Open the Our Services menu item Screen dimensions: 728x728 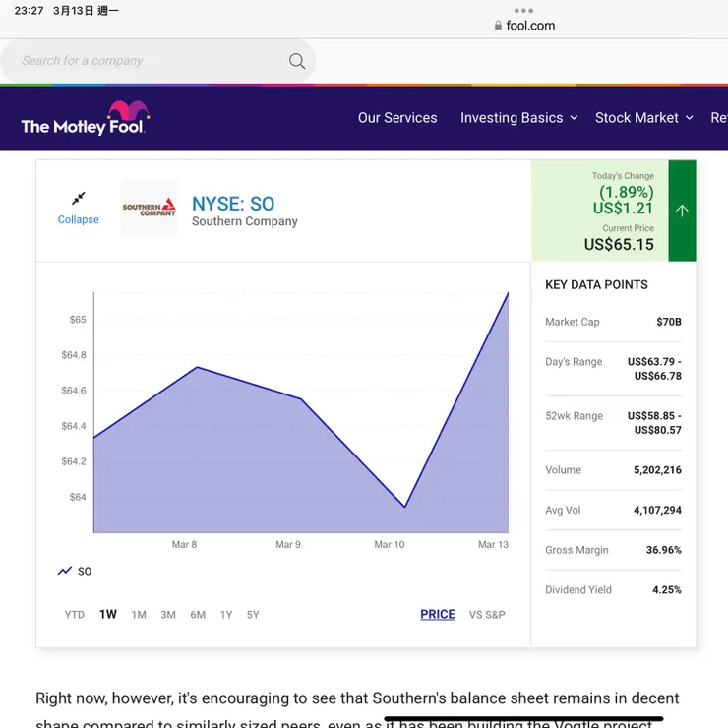pyautogui.click(x=397, y=118)
